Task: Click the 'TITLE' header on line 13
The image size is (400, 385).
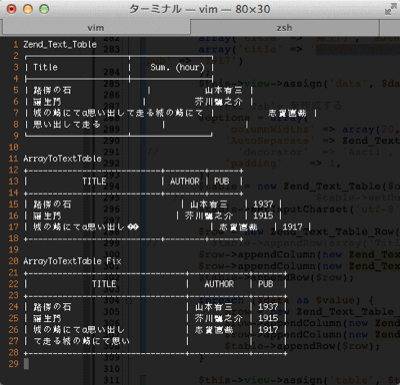Action: point(94,181)
